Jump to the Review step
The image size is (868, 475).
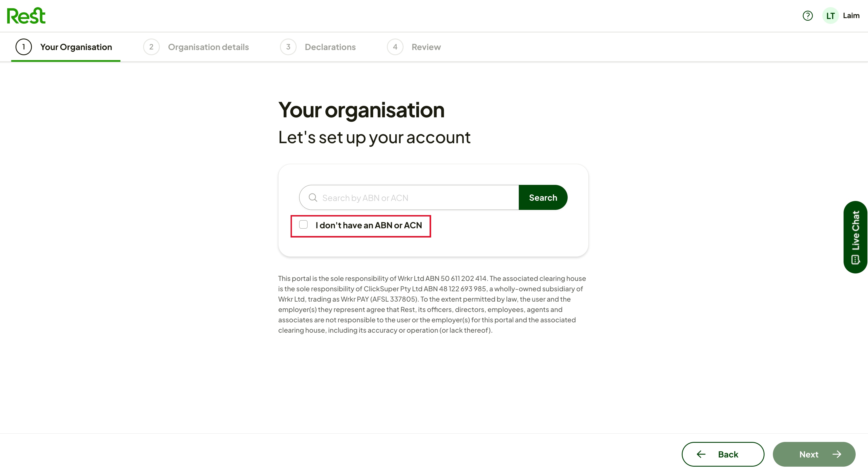click(414, 47)
